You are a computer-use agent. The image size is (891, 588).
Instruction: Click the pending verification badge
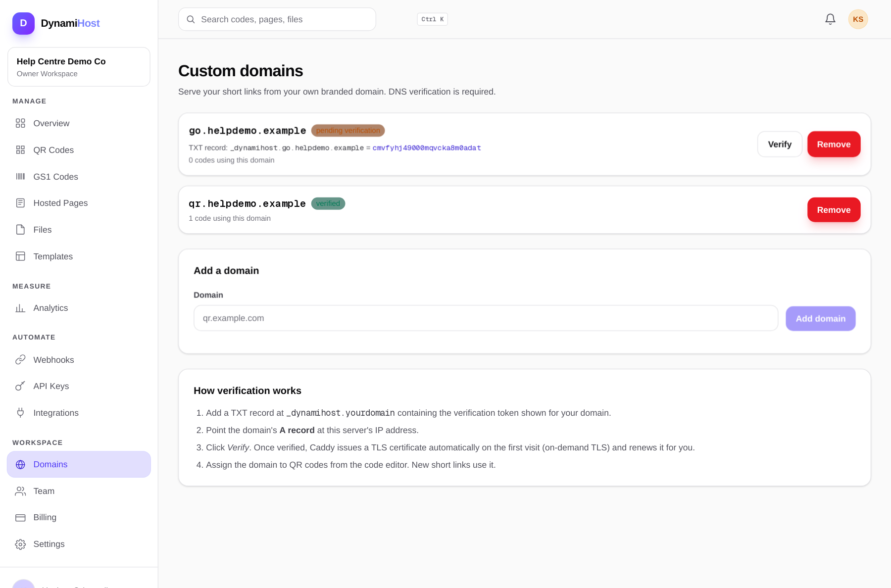point(348,131)
